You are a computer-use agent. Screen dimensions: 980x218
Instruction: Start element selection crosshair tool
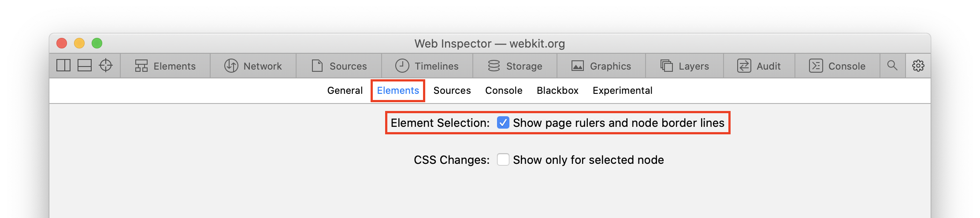tap(106, 66)
